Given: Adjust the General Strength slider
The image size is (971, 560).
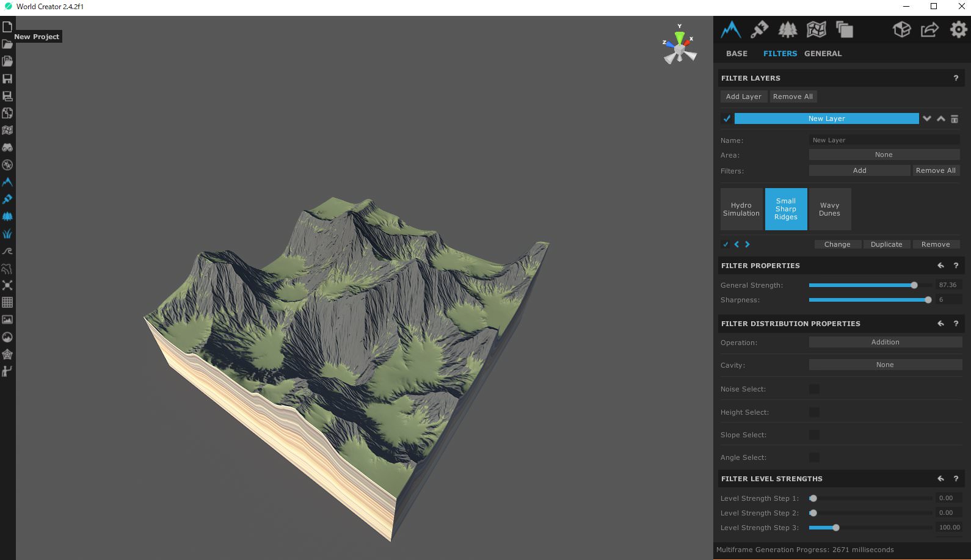Looking at the screenshot, I should pos(870,285).
